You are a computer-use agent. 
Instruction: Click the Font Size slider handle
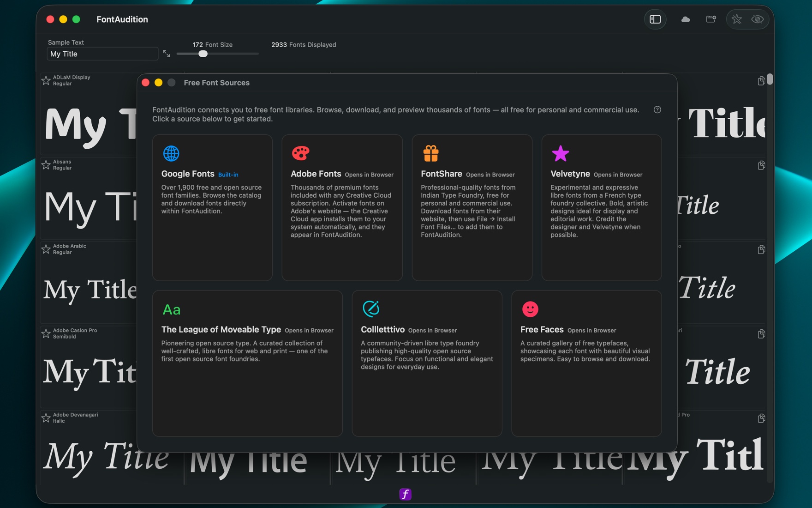point(203,54)
